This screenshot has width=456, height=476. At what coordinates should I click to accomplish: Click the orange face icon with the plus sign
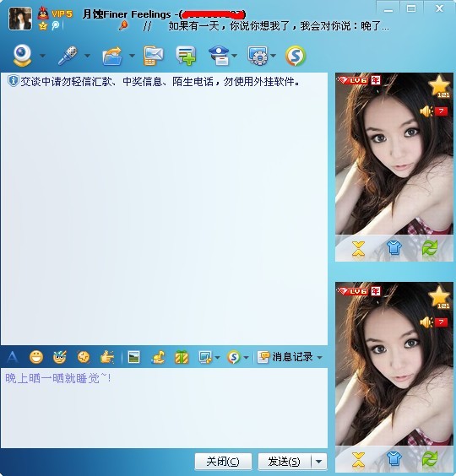click(x=84, y=357)
